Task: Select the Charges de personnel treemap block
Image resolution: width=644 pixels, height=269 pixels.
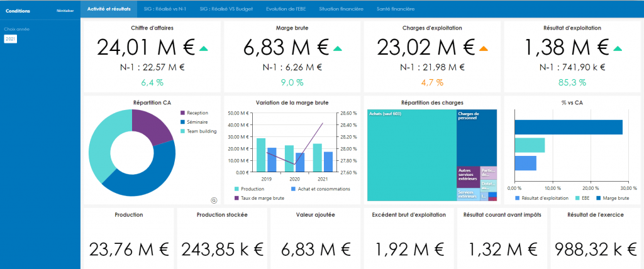Action: (477, 138)
